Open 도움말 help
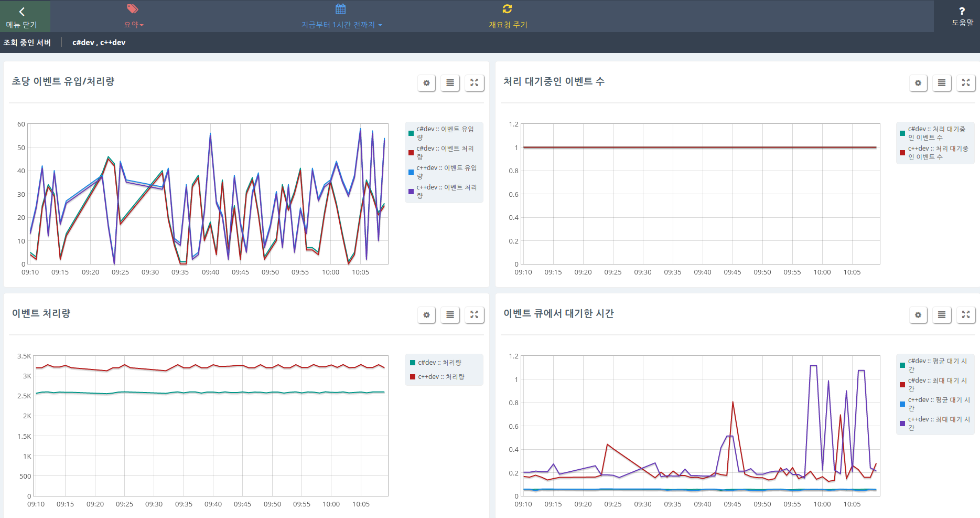 [962, 16]
